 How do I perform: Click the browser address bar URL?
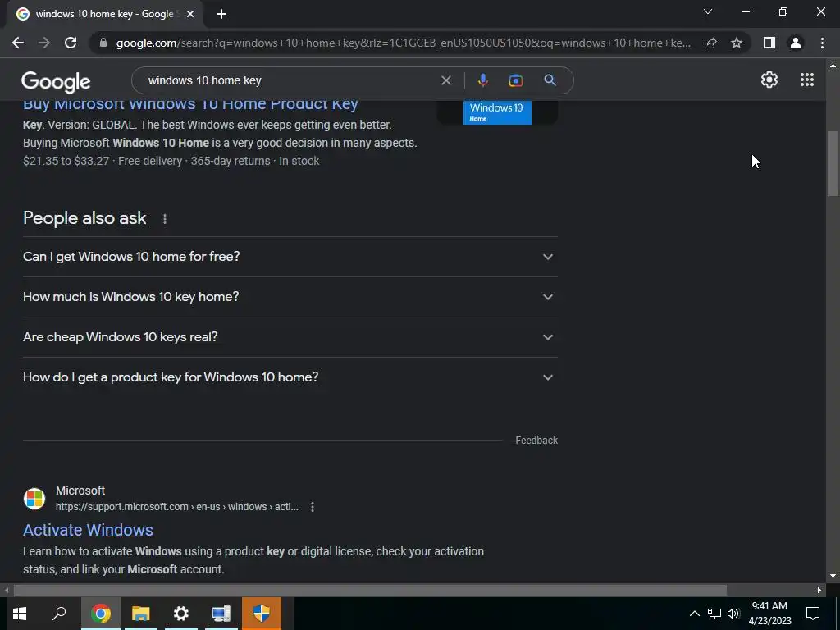pos(403,43)
